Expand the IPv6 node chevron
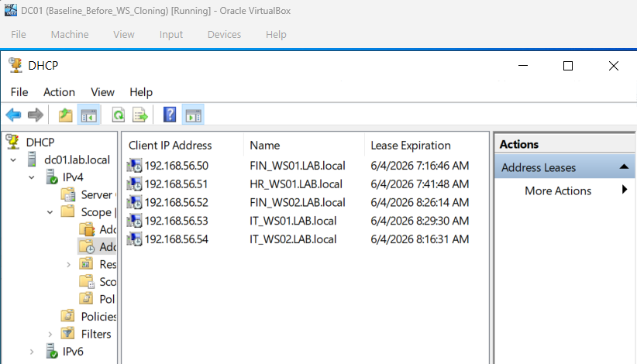The height and width of the screenshot is (364, 637). coord(32,352)
